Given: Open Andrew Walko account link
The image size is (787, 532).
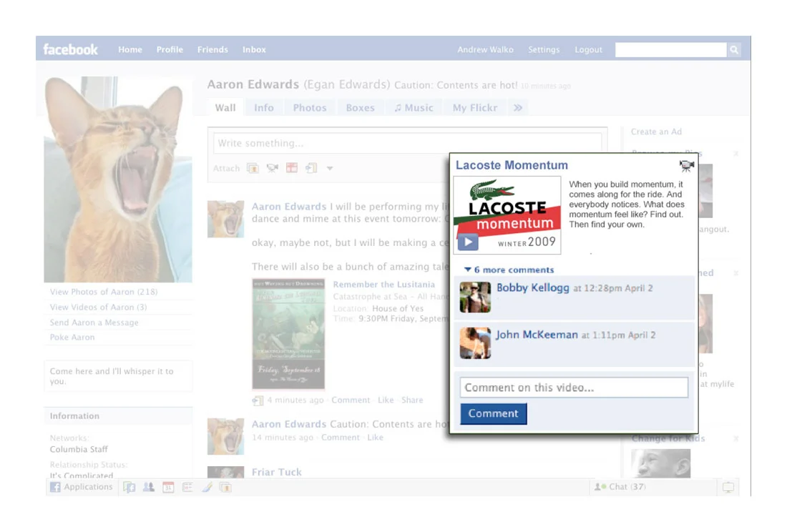Looking at the screenshot, I should click(485, 49).
